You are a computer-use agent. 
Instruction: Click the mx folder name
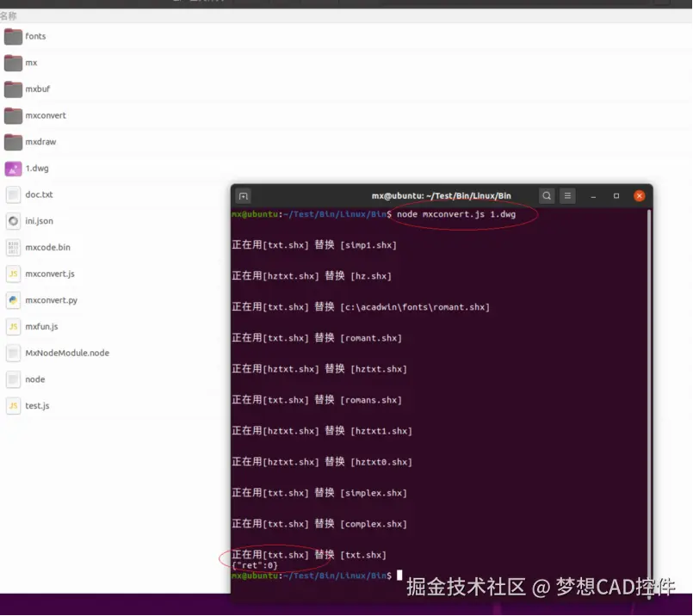31,63
